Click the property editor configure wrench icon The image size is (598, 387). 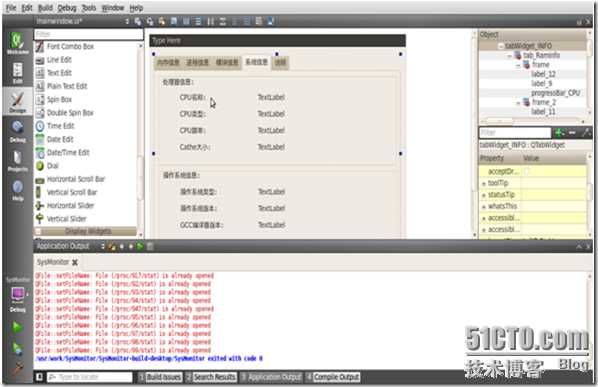[x=586, y=133]
